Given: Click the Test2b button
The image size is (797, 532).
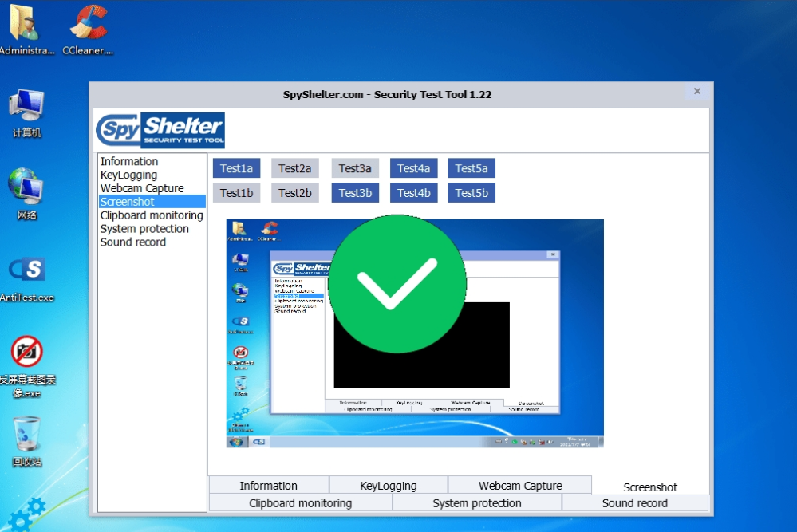Looking at the screenshot, I should point(295,193).
